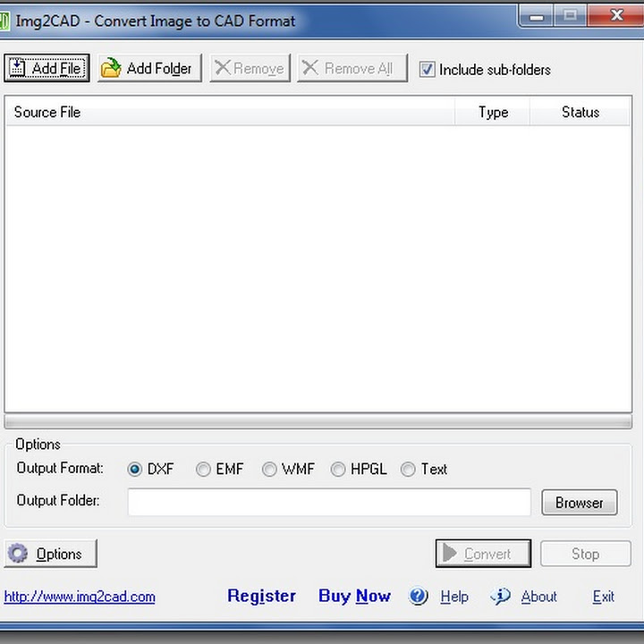Screen dimensions: 644x644
Task: Close the Img2CAD window
Action: coord(616,15)
